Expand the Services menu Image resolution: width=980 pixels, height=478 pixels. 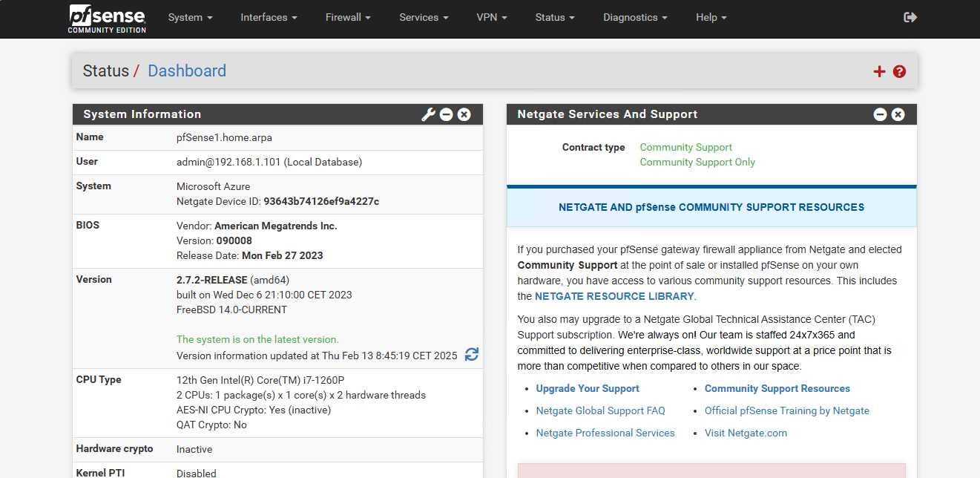pos(424,17)
